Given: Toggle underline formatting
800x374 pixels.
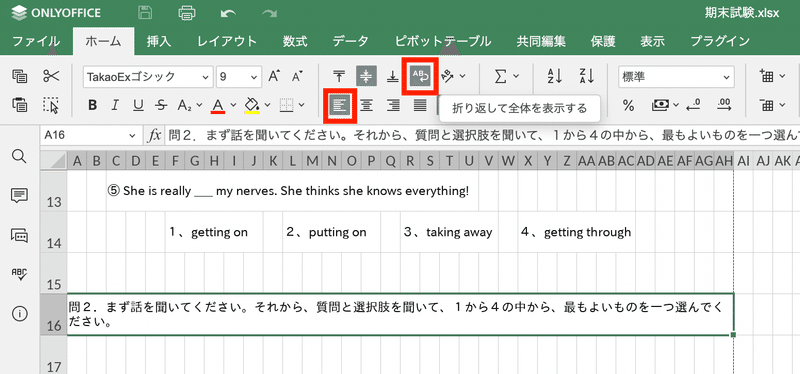Looking at the screenshot, I should 138,106.
